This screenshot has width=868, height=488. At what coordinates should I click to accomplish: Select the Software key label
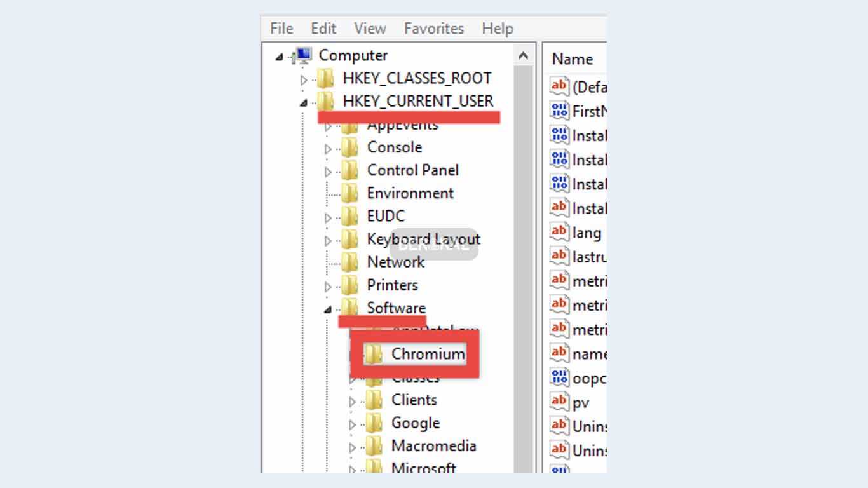click(x=396, y=308)
